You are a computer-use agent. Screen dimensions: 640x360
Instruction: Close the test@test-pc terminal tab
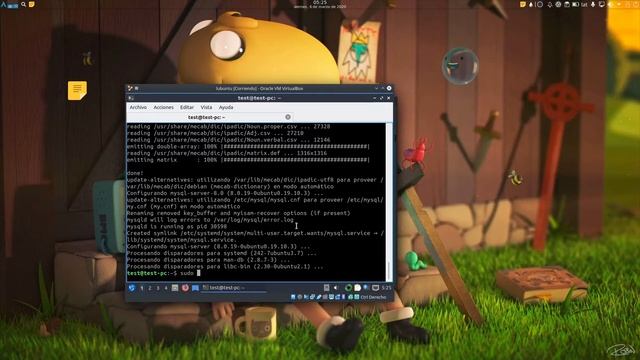tap(288, 117)
